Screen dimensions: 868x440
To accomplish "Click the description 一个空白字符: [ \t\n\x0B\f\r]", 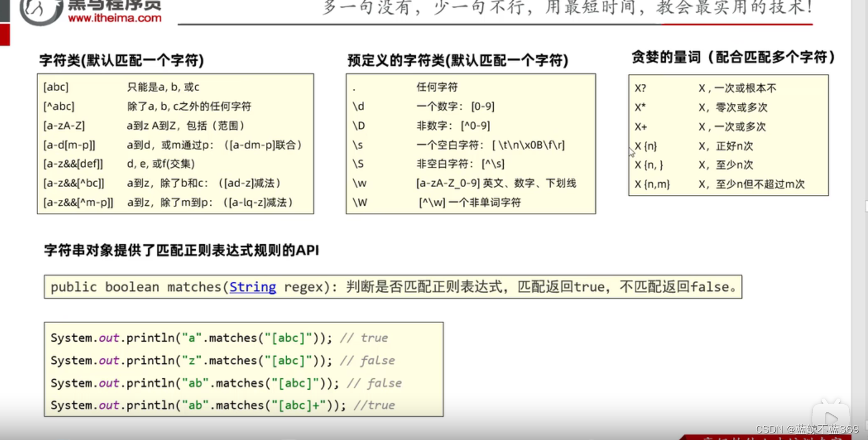I will 491,145.
